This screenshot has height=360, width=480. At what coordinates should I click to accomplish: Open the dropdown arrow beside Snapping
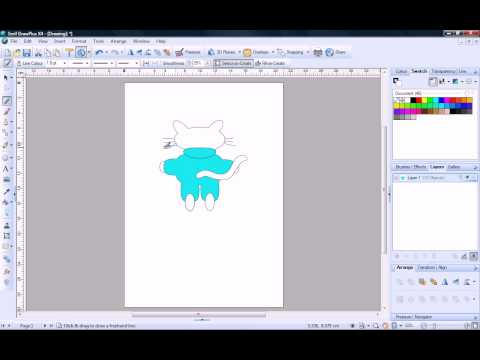(308, 52)
